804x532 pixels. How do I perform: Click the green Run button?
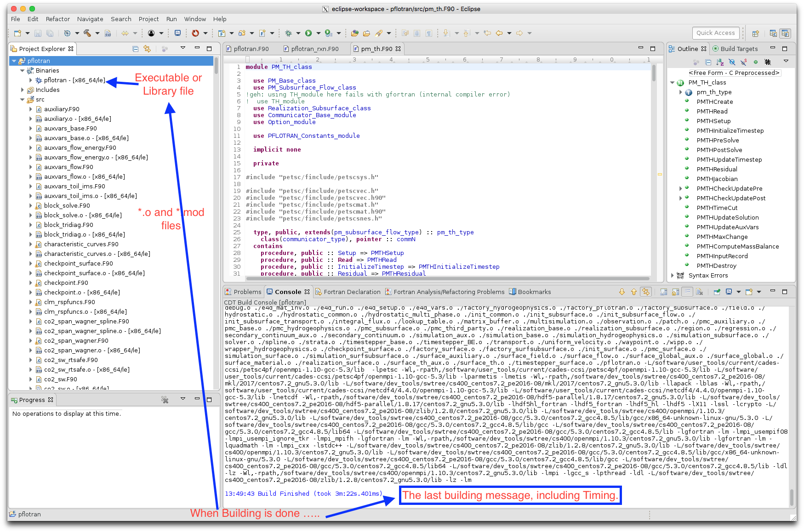[x=308, y=33]
